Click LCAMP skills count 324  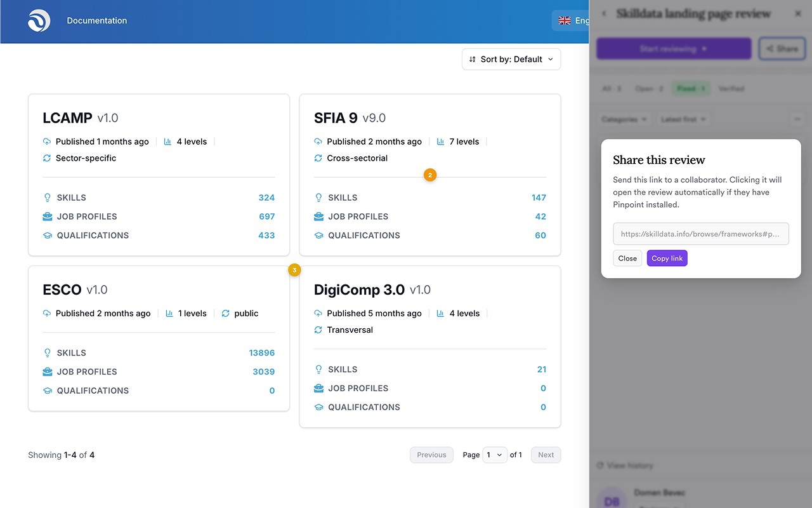[266, 197]
